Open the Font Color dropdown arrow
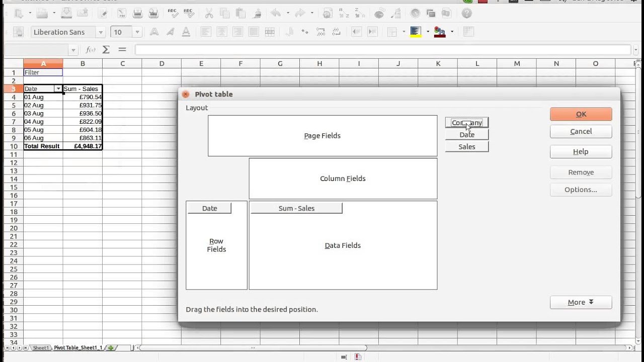The image size is (644, 362). point(452,32)
